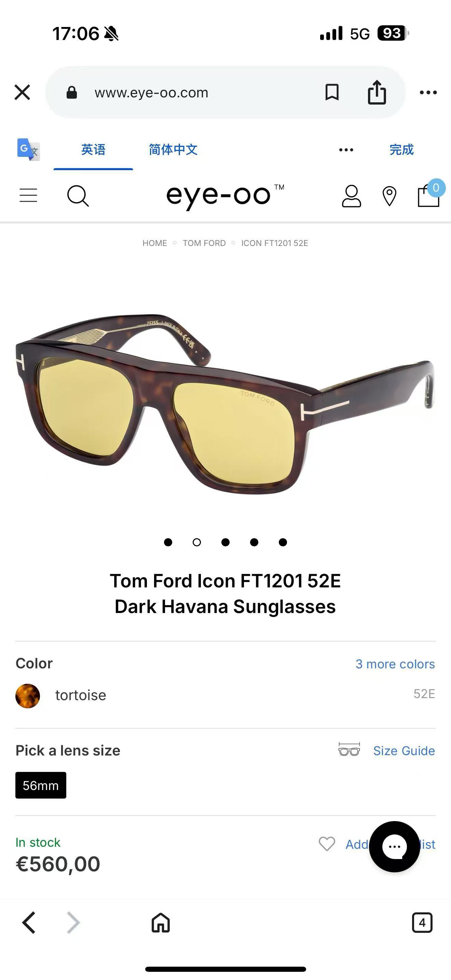Open the TOM FORD breadcrumb link
The width and height of the screenshot is (451, 980).
204,243
